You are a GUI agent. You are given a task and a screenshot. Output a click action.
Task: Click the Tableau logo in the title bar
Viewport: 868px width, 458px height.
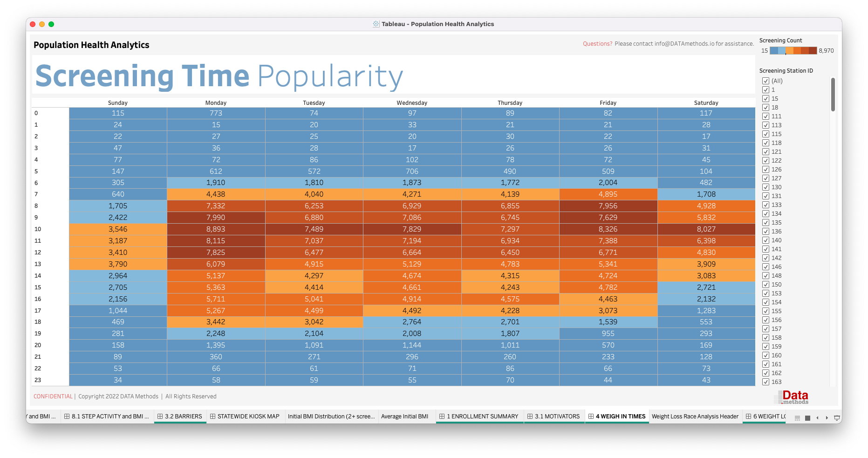click(x=376, y=24)
